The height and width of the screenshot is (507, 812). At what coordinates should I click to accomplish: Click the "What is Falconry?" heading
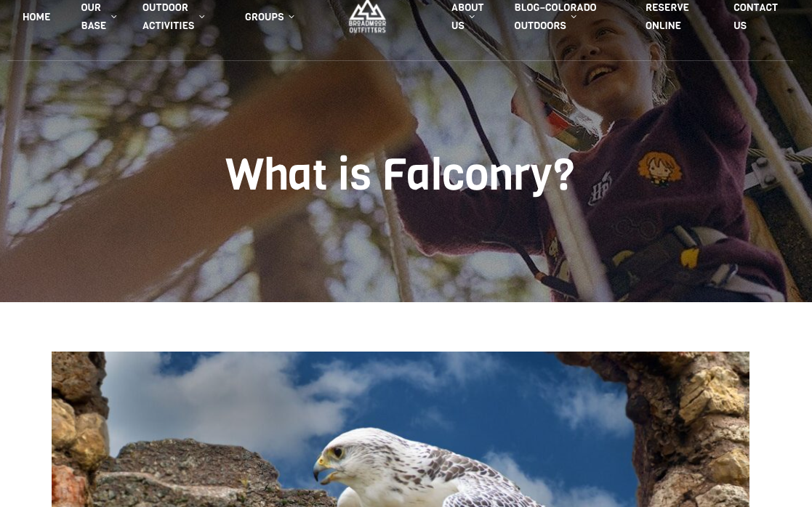tap(400, 174)
